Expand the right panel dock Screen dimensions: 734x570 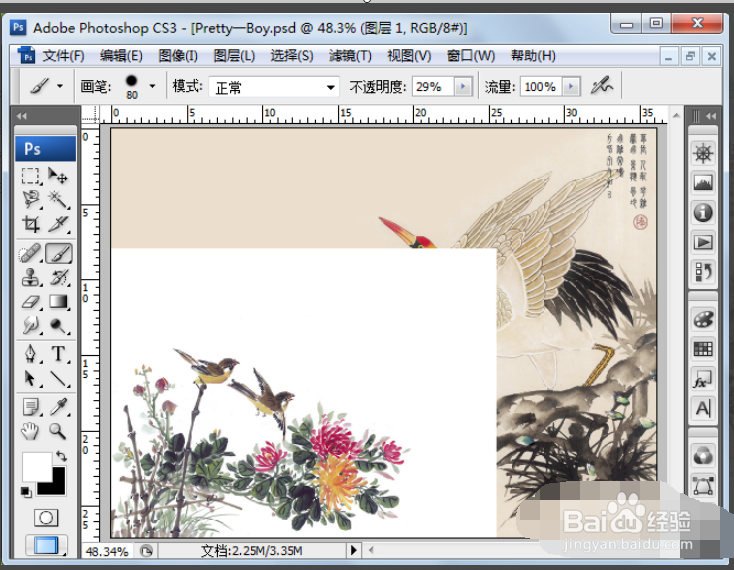711,116
